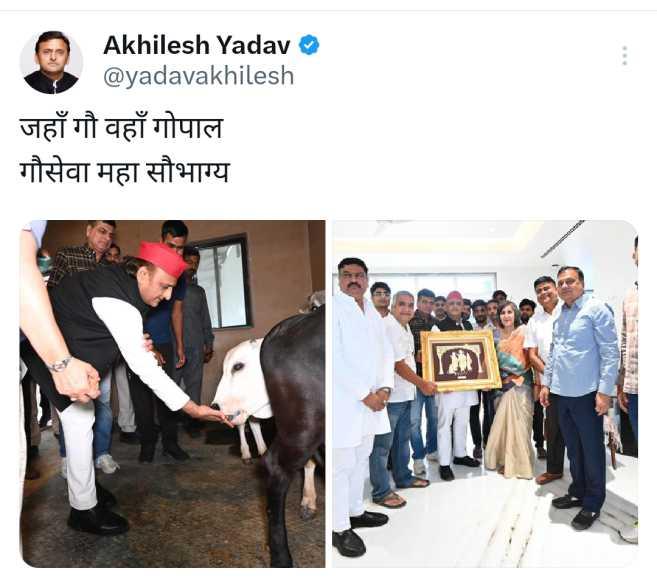Click the woman in saree in group photo
This screenshot has width=657, height=585.
coord(510,390)
